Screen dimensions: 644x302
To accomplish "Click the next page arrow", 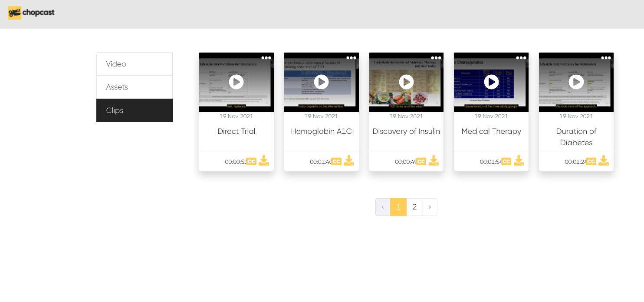I will pyautogui.click(x=430, y=207).
